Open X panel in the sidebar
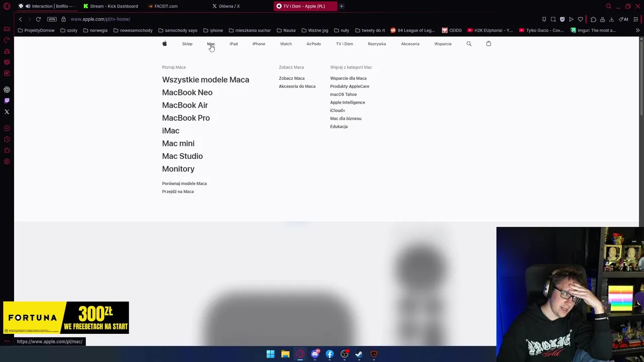This screenshot has height=362, width=644. 7,112
